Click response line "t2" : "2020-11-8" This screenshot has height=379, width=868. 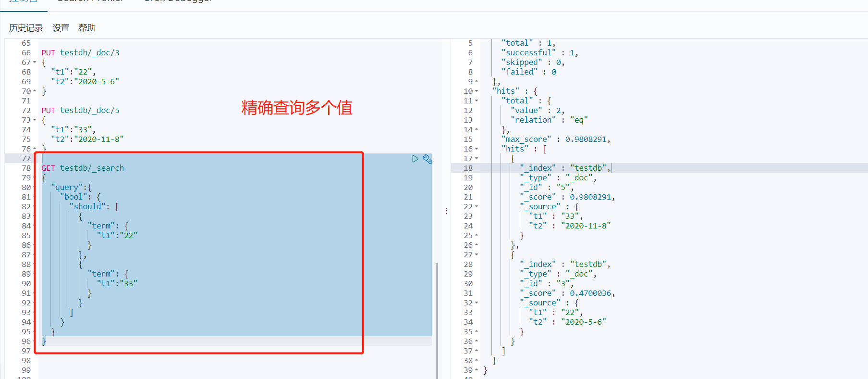pos(570,226)
